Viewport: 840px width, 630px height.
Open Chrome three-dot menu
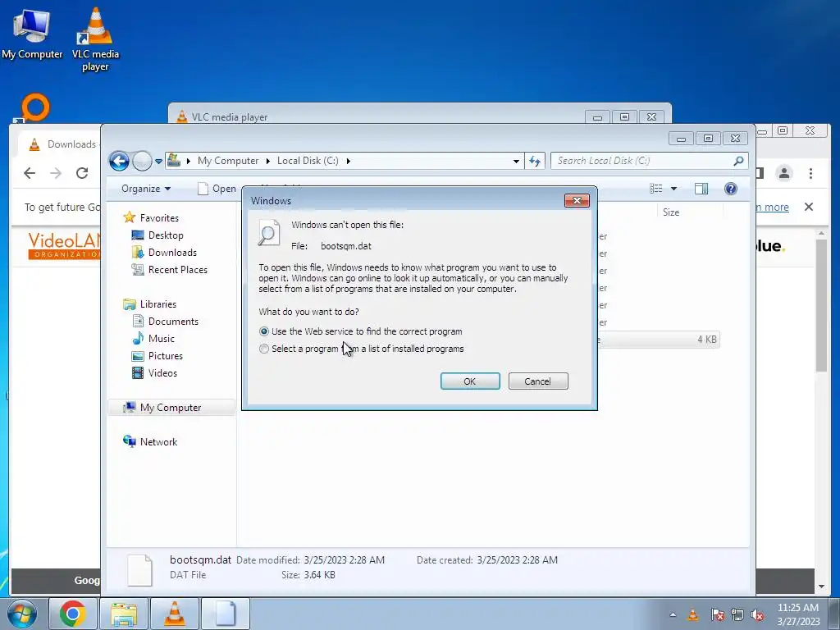click(810, 173)
